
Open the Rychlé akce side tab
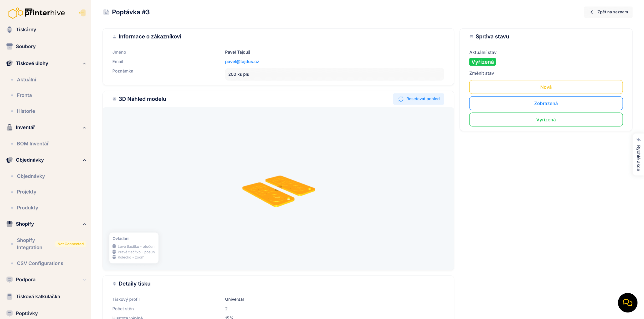pos(638,155)
